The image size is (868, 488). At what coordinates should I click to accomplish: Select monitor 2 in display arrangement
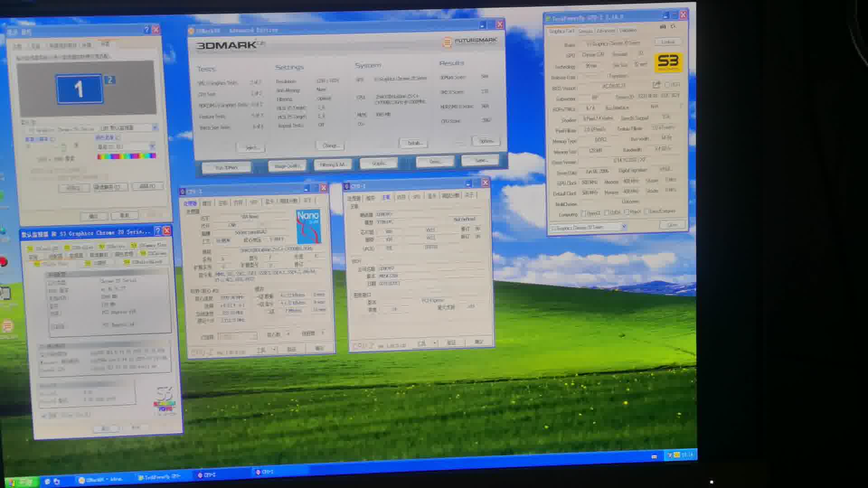110,80
